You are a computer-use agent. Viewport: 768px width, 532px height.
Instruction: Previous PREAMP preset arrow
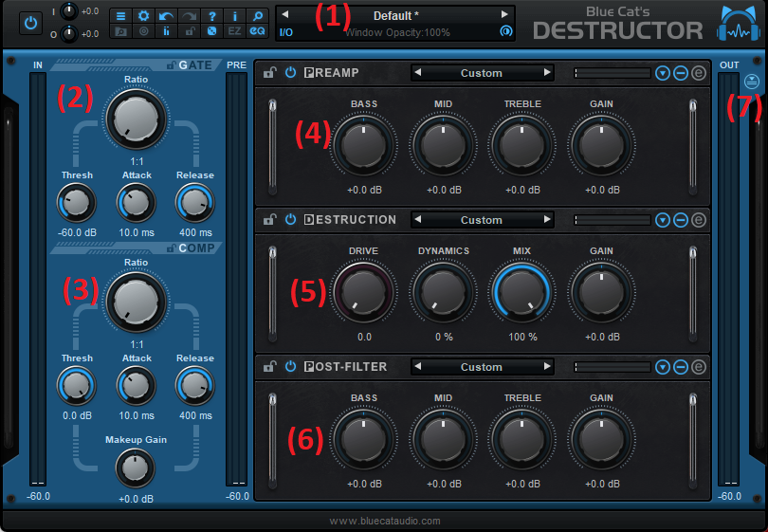tap(418, 72)
